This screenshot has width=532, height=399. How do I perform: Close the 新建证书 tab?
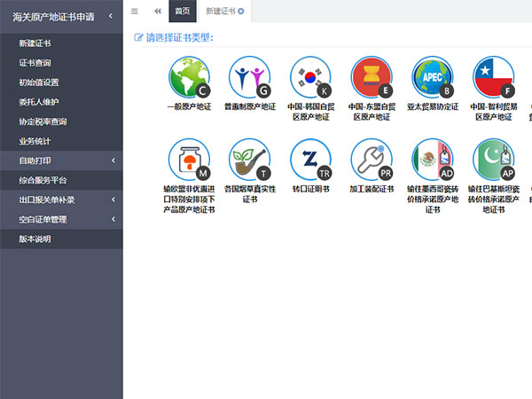point(241,12)
